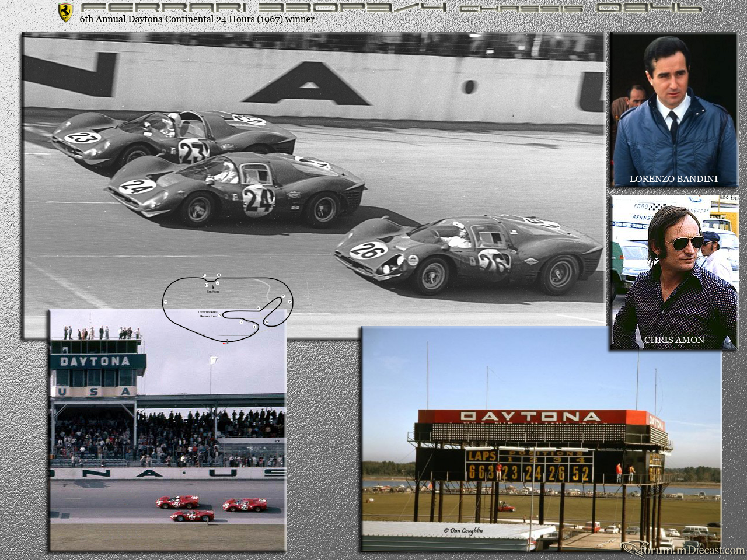Viewport: 747px width, 560px height.
Task: Click the Ferrari 330P3/4 Chassis 0846 title
Action: point(391,8)
